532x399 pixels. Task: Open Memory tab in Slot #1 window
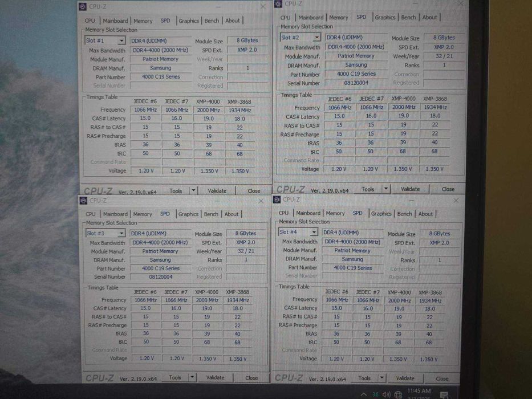143,21
